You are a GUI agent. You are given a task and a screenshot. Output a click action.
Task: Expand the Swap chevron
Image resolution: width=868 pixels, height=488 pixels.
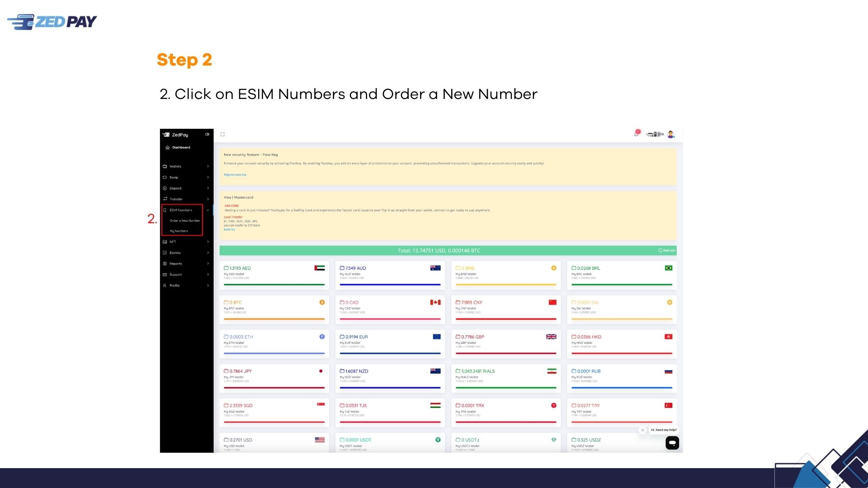tap(208, 177)
